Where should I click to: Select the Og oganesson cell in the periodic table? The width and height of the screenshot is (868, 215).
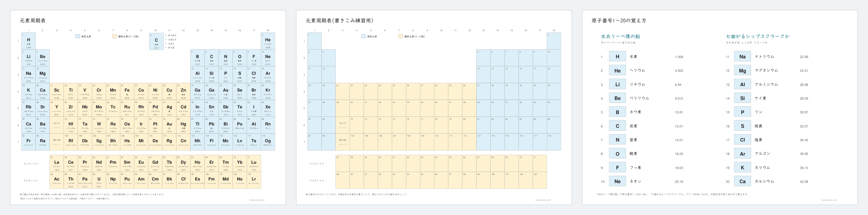268,142
